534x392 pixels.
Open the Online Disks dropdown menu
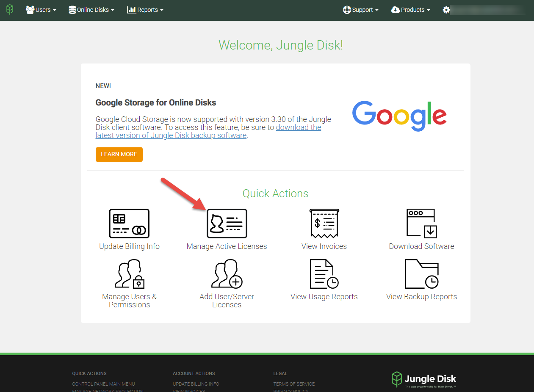click(x=91, y=10)
